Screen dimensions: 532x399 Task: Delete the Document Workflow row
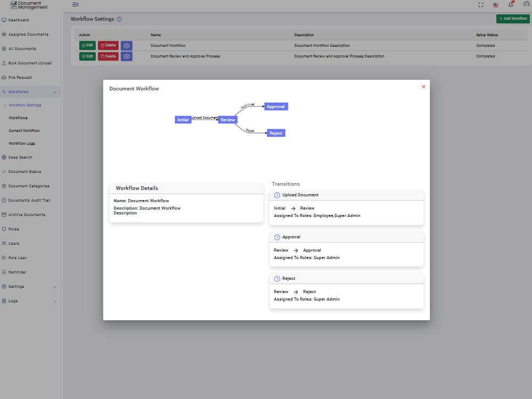pos(108,45)
